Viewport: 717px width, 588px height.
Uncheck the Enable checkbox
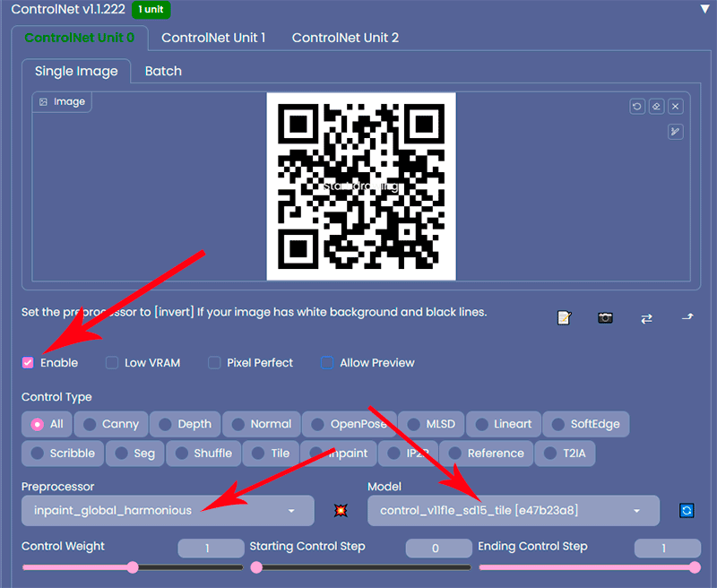click(28, 363)
